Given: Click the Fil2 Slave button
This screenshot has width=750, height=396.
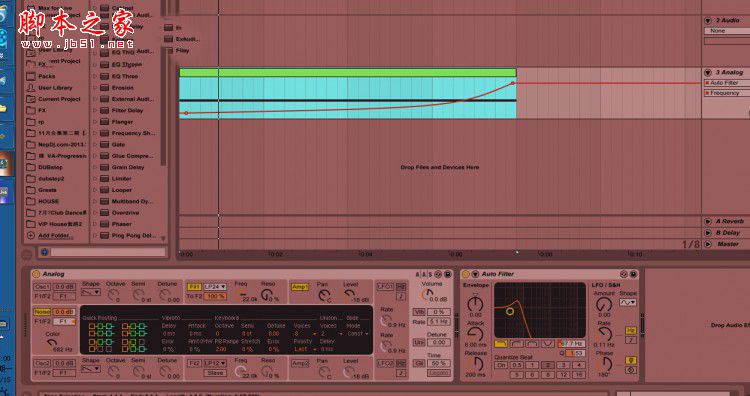Looking at the screenshot, I should click(215, 373).
